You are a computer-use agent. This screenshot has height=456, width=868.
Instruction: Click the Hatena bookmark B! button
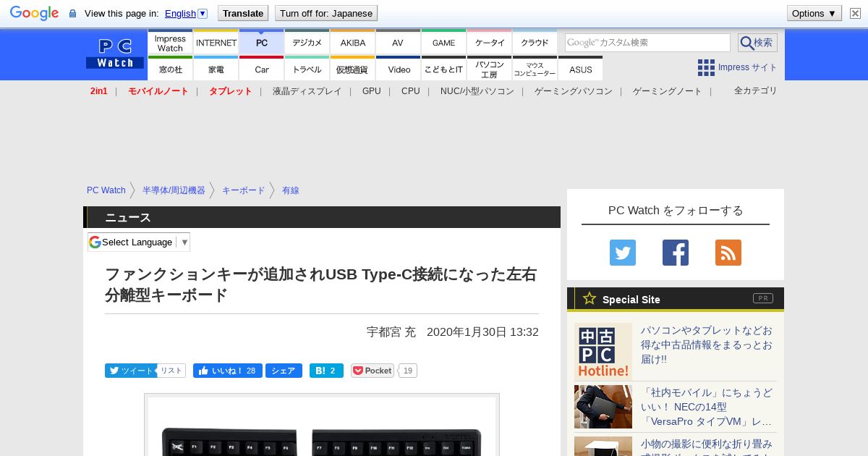[326, 371]
